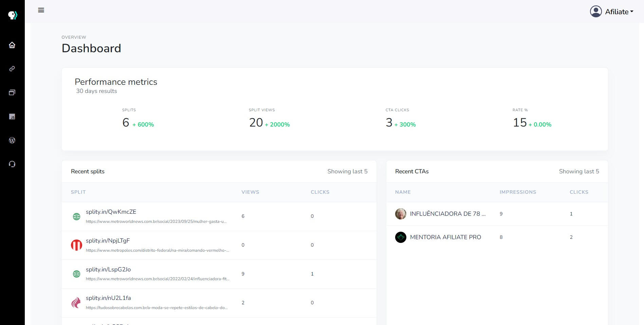The image size is (644, 325).
Task: Open the WordPress sidebar icon
Action: tap(12, 140)
